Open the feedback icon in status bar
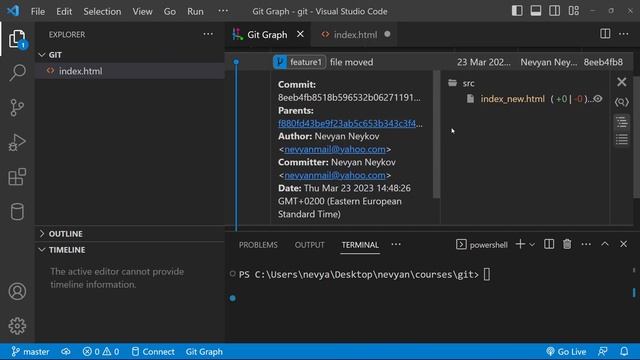The image size is (640, 360). tap(603, 351)
